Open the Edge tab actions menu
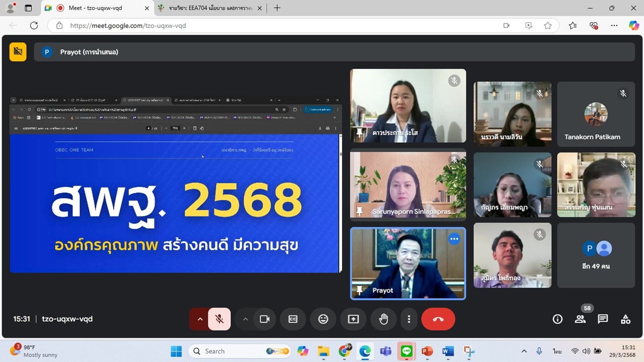The height and width of the screenshot is (362, 644). 28,8
